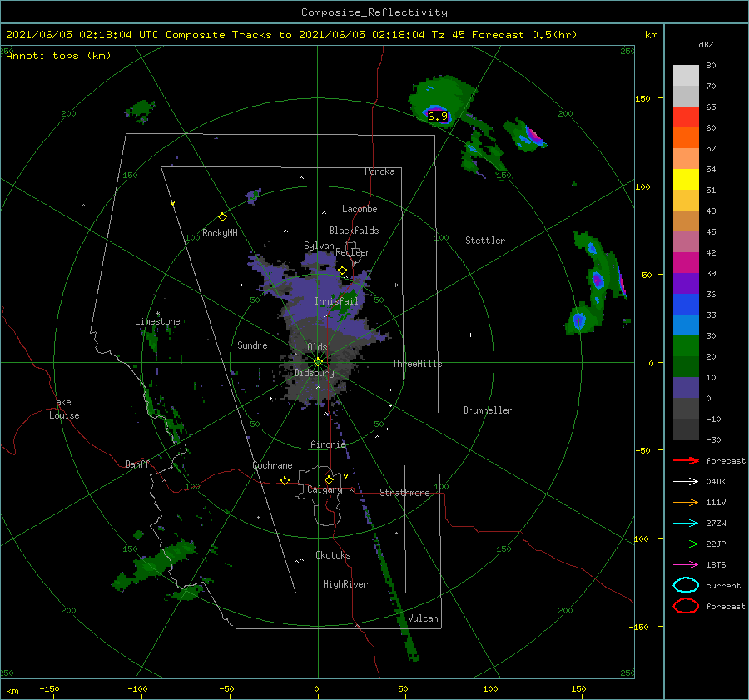Click the Composite_Reflectivity title
This screenshot has width=749, height=700.
374,12
